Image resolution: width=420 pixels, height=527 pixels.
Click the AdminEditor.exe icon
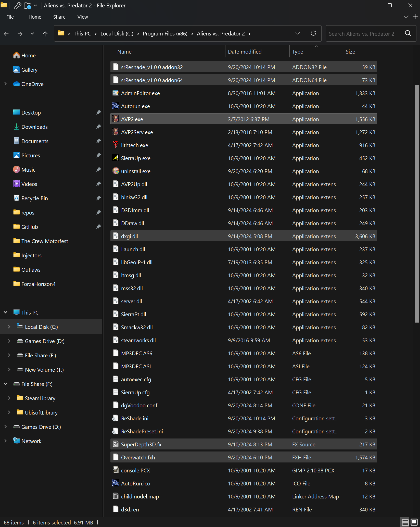pyautogui.click(x=116, y=93)
